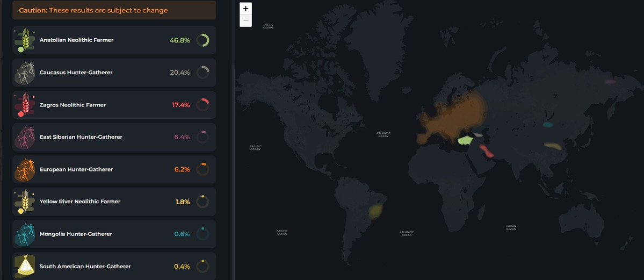644x280 pixels.
Task: Click the 6.2% orange donut ring
Action: [202, 169]
